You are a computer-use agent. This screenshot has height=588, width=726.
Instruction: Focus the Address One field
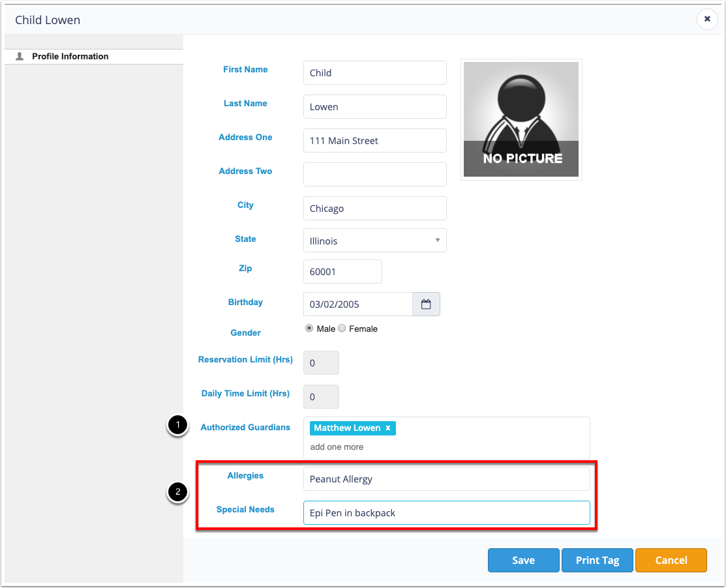(374, 141)
